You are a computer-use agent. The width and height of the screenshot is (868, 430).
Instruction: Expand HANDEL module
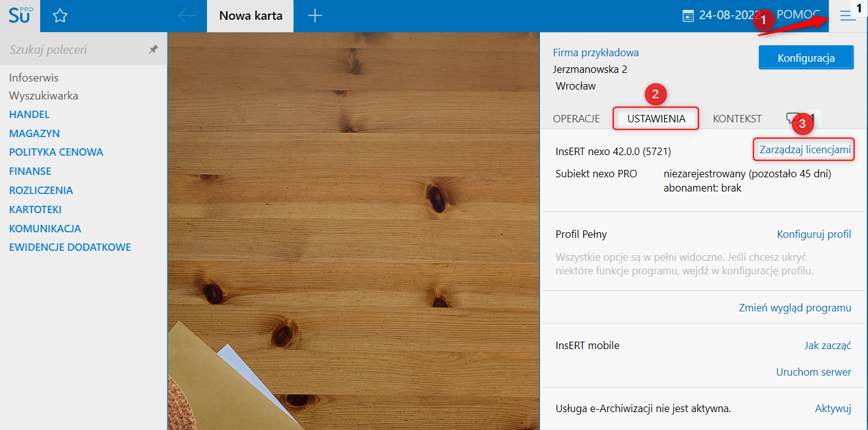[29, 114]
